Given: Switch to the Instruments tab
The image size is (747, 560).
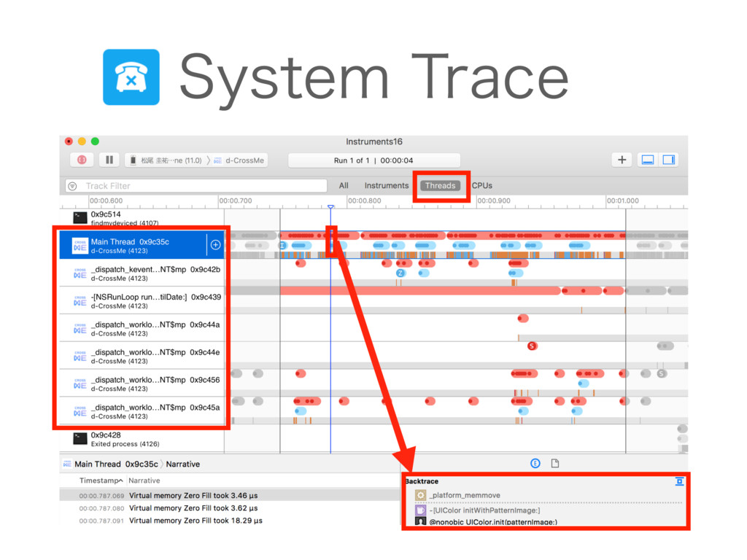Looking at the screenshot, I should pos(387,186).
